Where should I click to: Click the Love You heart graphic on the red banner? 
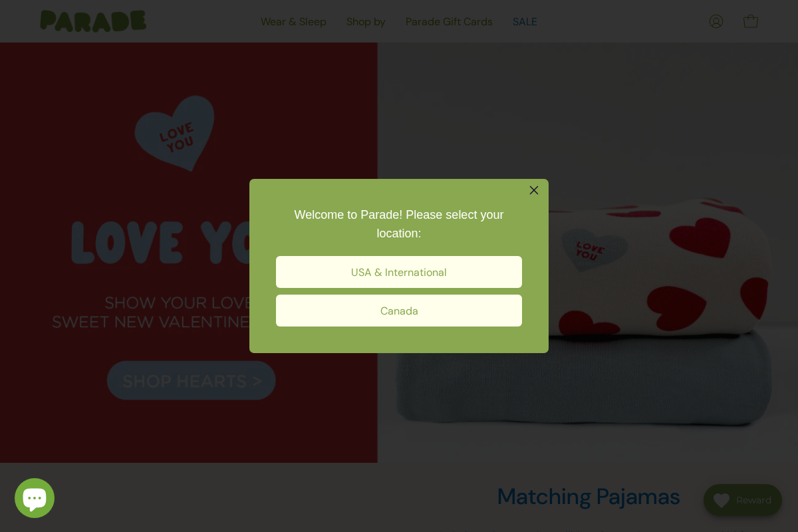coord(175,133)
